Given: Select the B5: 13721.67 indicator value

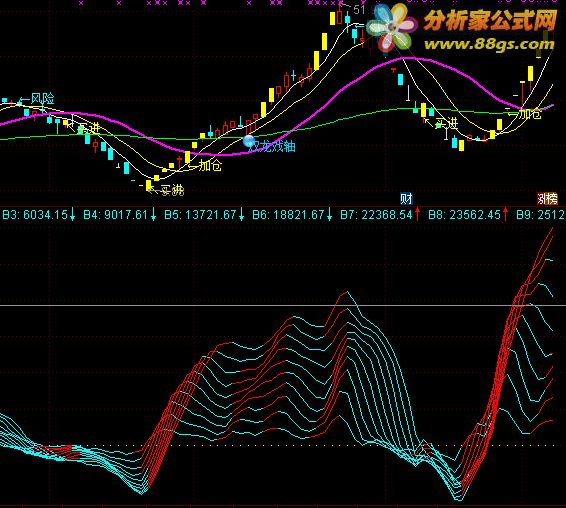Looking at the screenshot, I should 200,215.
